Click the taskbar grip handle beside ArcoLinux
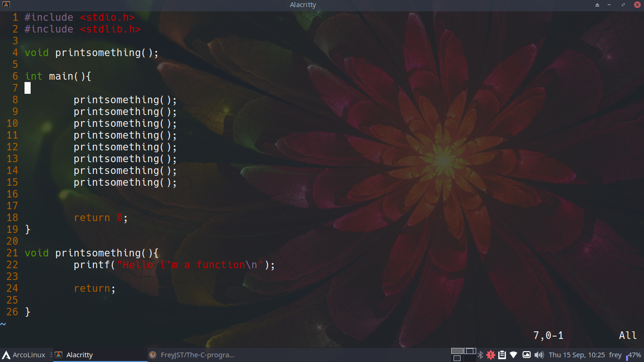Screen dimensions: 644x362 [51, 355]
